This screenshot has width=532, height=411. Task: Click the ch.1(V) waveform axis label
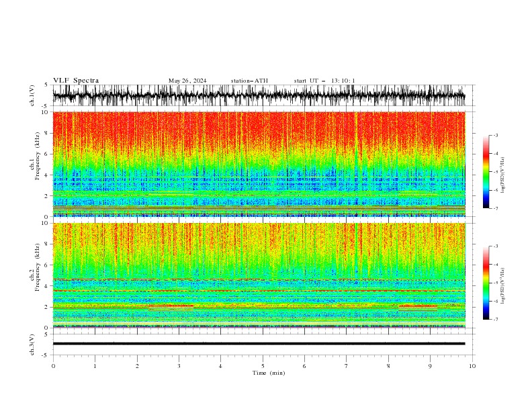pyautogui.click(x=32, y=95)
